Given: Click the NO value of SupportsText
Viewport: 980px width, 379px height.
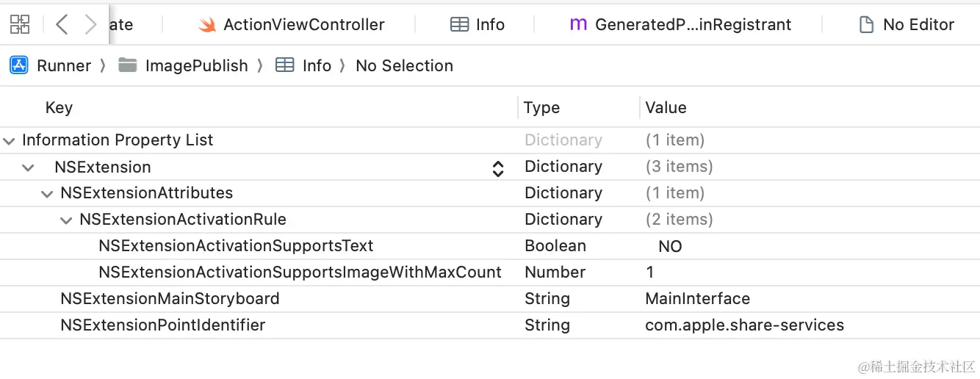Looking at the screenshot, I should (669, 247).
